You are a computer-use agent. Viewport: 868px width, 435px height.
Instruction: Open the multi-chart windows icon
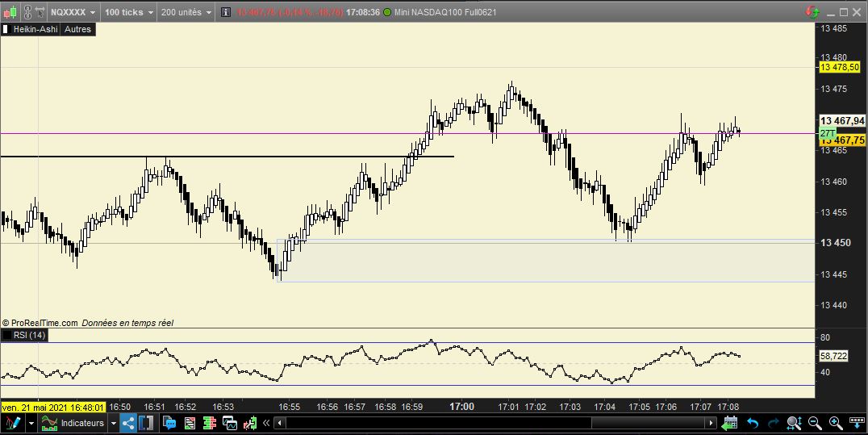coord(230,424)
